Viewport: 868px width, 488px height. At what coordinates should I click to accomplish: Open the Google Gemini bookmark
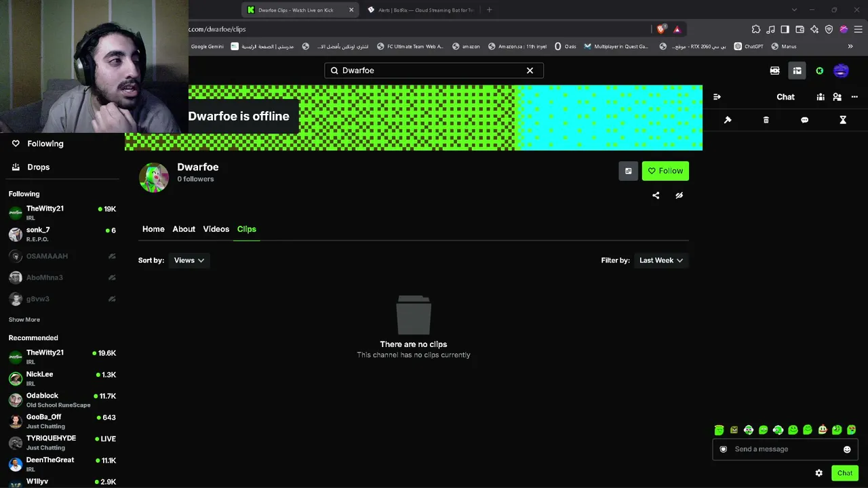click(x=207, y=47)
